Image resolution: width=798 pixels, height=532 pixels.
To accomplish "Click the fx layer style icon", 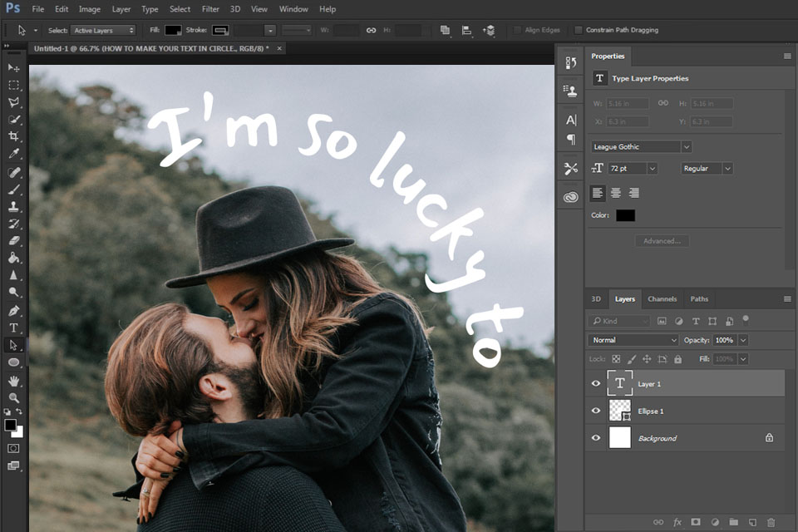I will [x=677, y=522].
